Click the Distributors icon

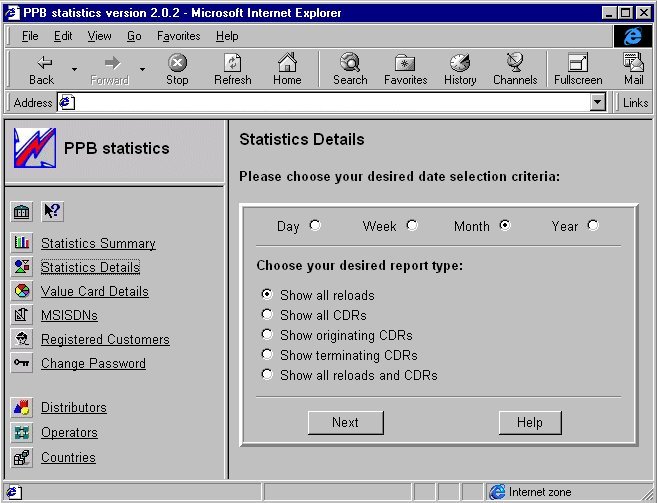(21, 407)
